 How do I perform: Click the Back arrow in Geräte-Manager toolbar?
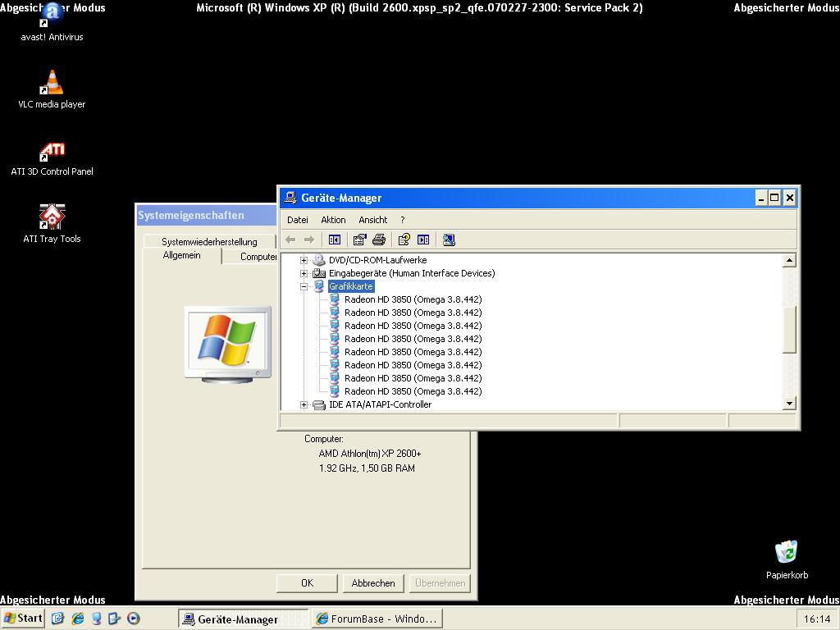tap(290, 240)
